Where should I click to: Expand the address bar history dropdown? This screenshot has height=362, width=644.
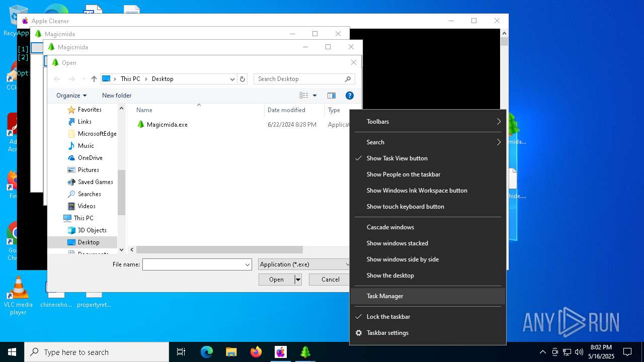[232, 79]
